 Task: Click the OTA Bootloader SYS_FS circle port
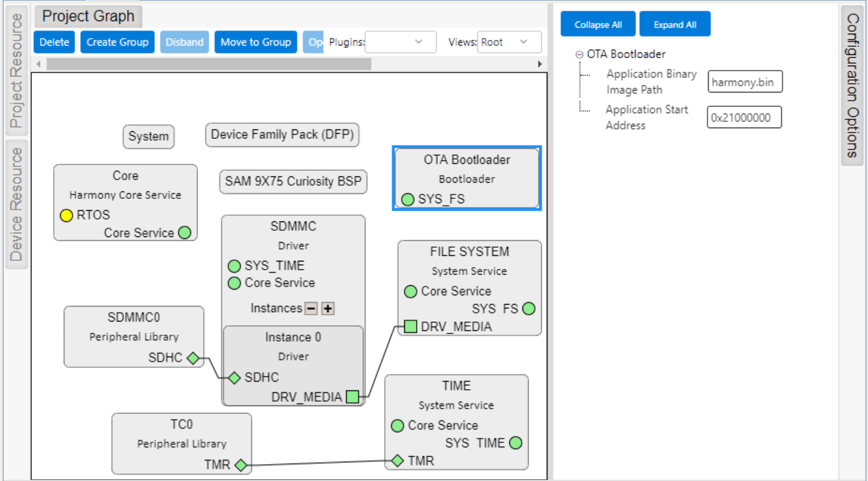407,200
